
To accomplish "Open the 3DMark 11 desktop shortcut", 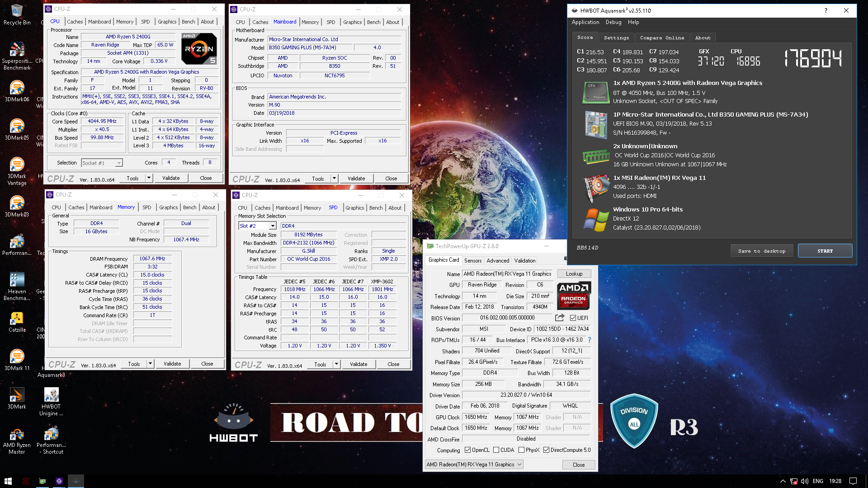I will click(17, 360).
